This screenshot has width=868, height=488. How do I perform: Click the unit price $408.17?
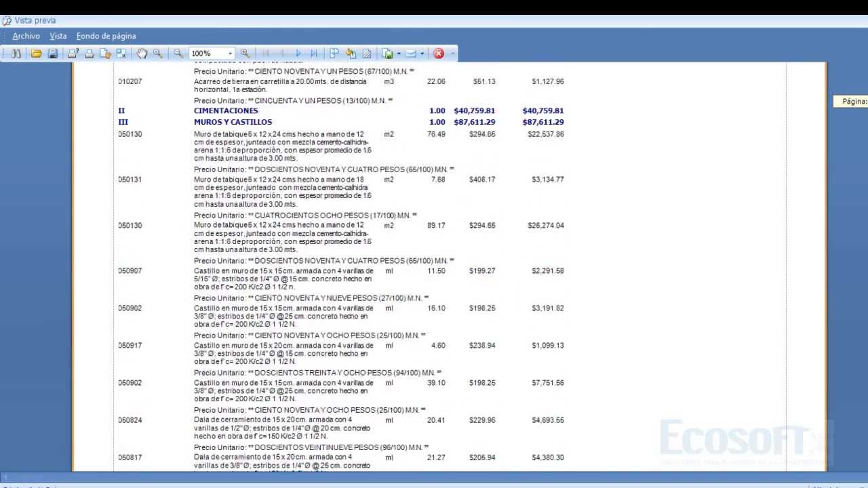482,180
